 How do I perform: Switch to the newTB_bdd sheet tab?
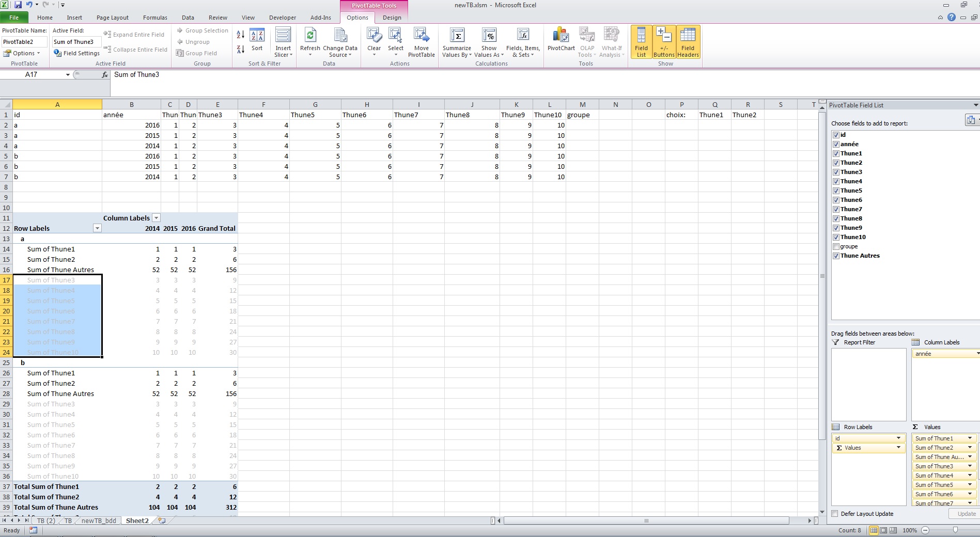99,520
